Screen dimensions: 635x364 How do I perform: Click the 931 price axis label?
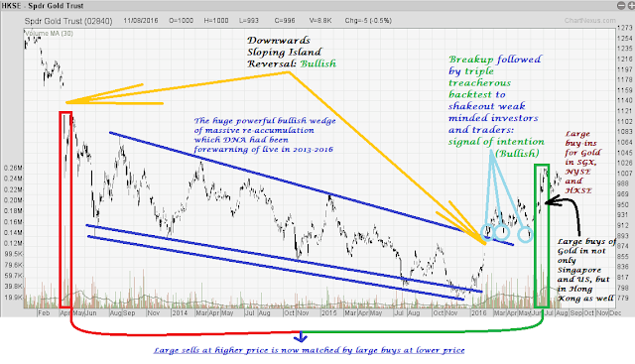pos(624,215)
